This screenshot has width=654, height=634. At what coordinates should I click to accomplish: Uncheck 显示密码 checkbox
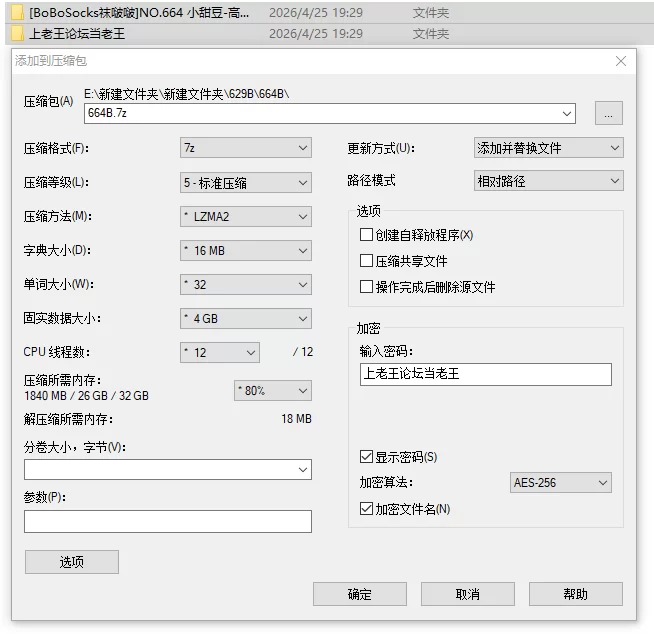(366, 457)
